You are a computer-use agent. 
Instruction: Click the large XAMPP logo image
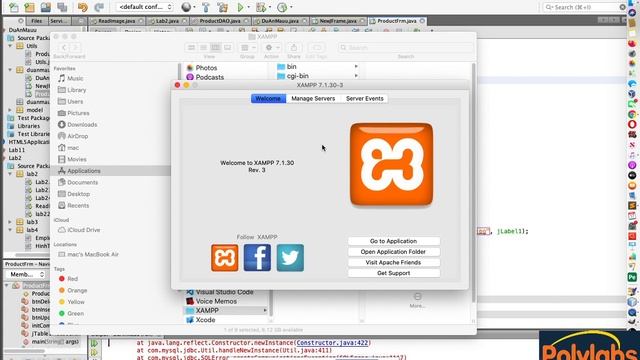click(x=391, y=164)
